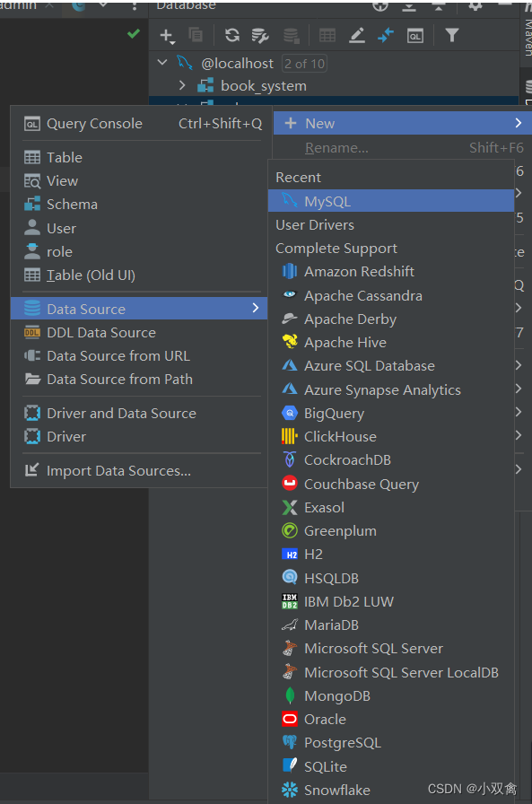Refresh the database connection

click(x=231, y=36)
